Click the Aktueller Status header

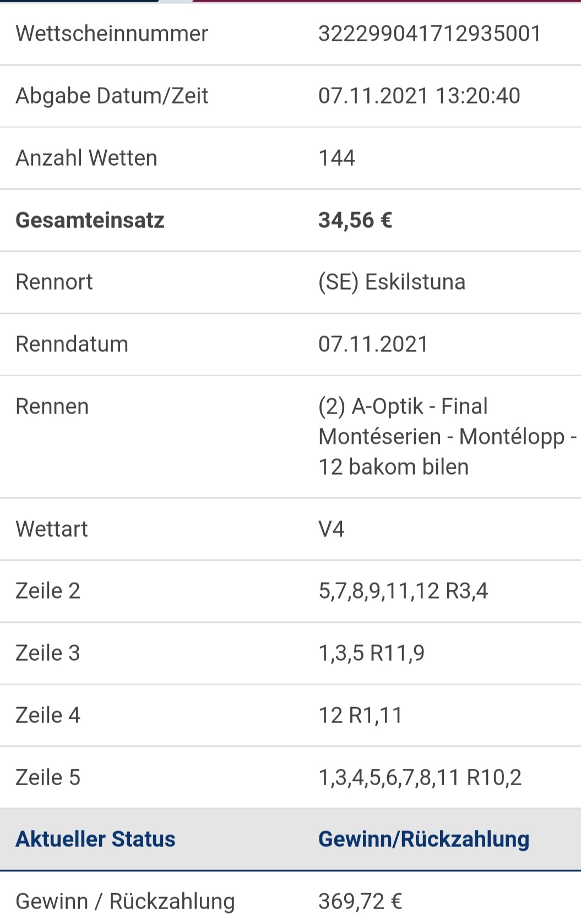point(95,839)
